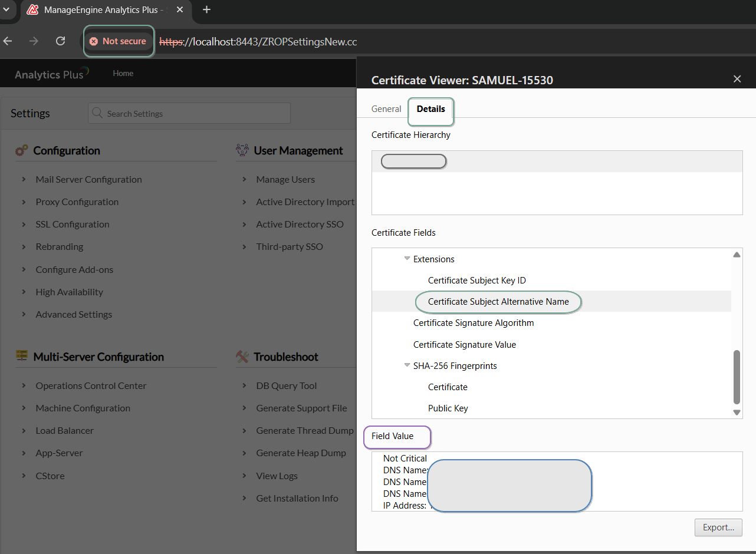Open a new browser tab
Image resolution: width=756 pixels, height=554 pixels.
pyautogui.click(x=206, y=9)
